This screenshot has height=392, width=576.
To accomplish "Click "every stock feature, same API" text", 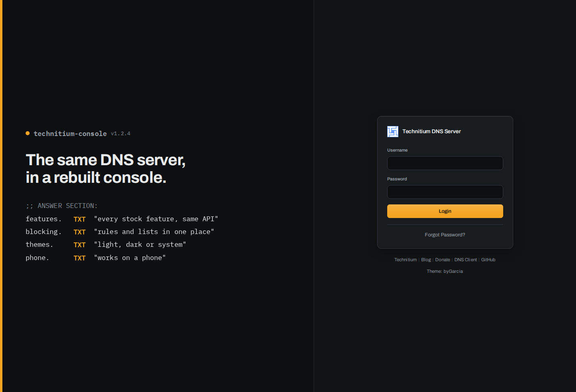I will tap(156, 219).
